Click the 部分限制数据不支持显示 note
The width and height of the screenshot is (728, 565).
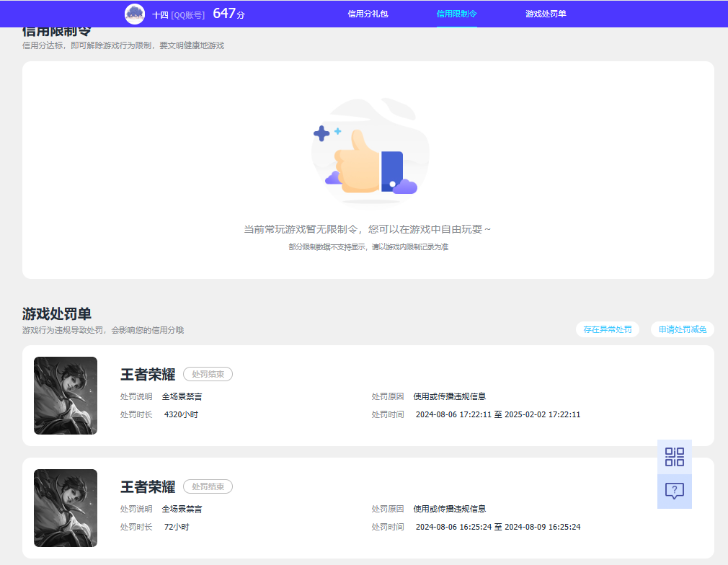coord(368,247)
